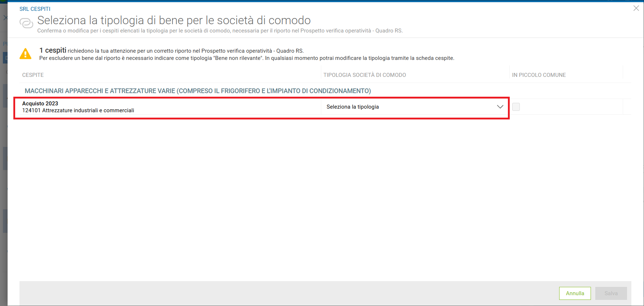Screen dimensions: 644x306
Task: Click the SRL CESPITI link
Action: [35, 9]
